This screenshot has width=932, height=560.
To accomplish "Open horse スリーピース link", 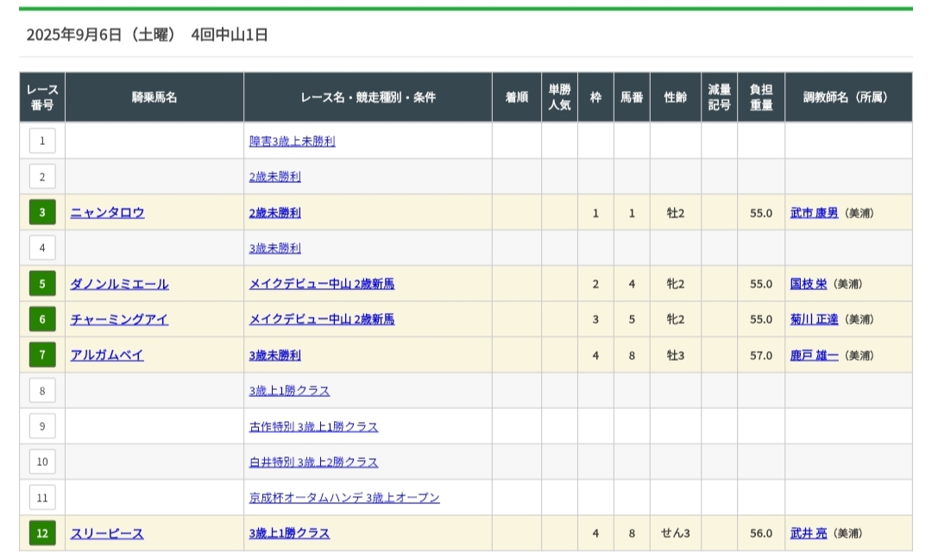I will [107, 533].
